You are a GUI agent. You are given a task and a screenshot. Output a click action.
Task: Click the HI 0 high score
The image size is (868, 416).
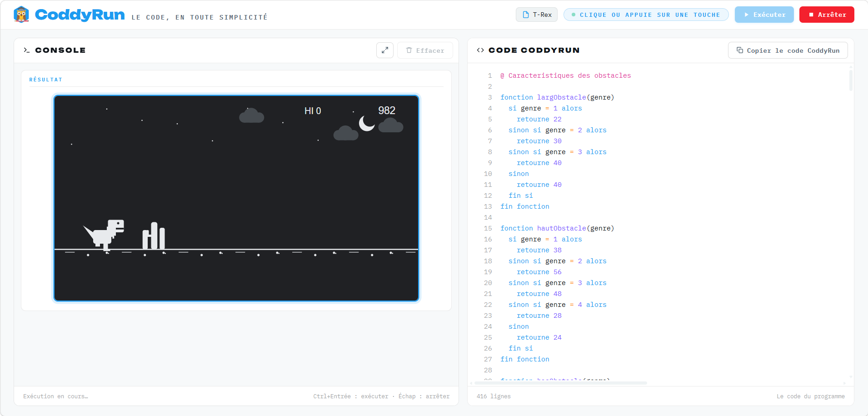313,111
